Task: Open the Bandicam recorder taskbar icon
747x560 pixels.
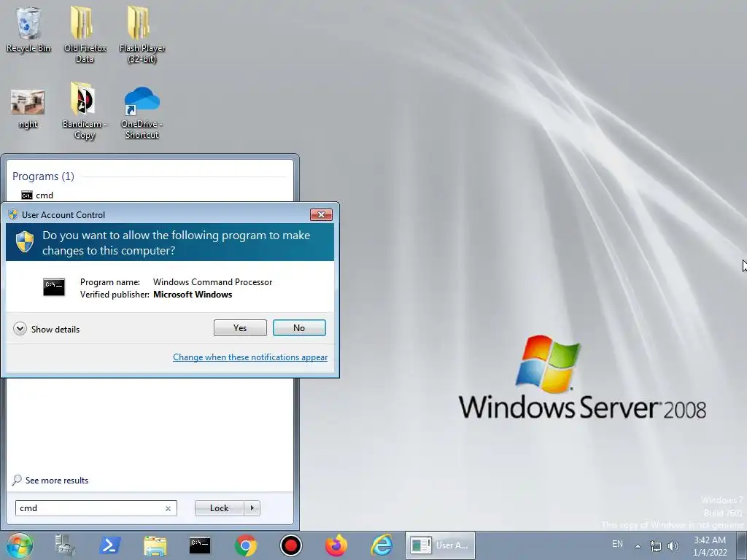Action: coord(290,545)
